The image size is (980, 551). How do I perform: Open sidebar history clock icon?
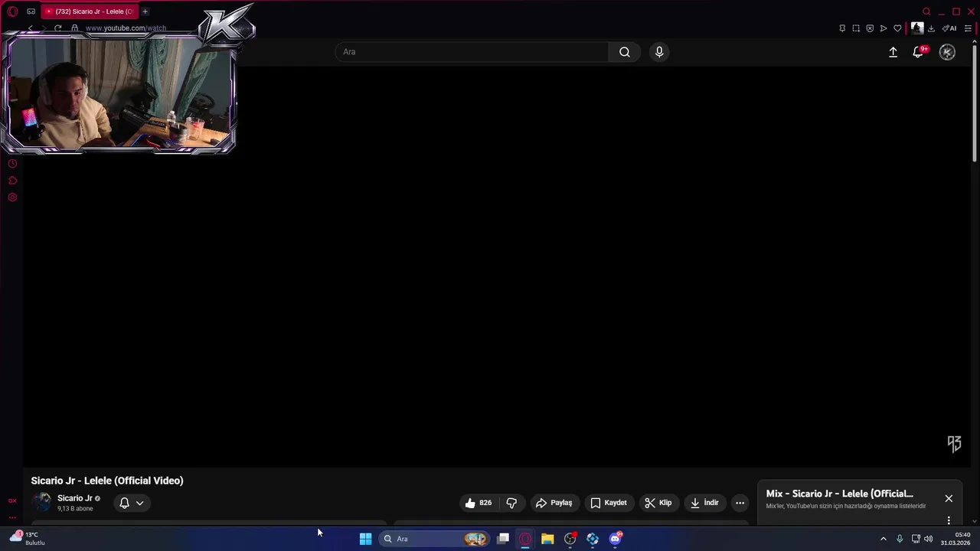pyautogui.click(x=12, y=164)
